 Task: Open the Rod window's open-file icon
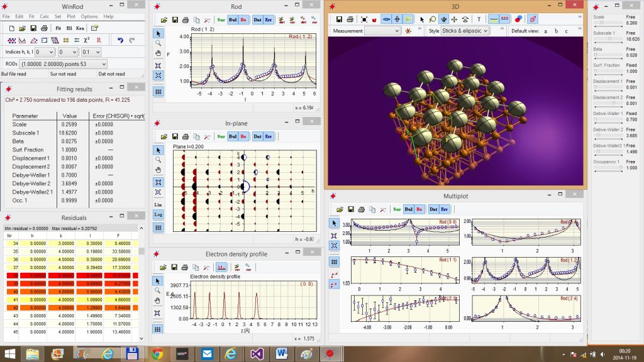(164, 19)
